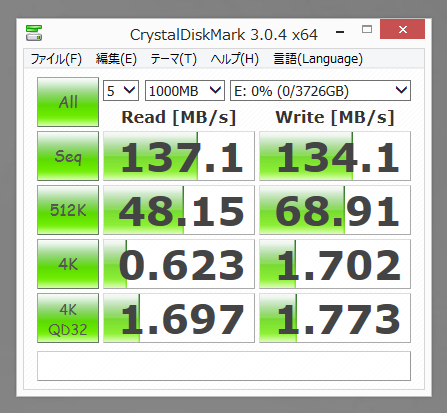Expand the drive dropdown showing E: 0%
The image size is (447, 413).
pyautogui.click(x=320, y=90)
